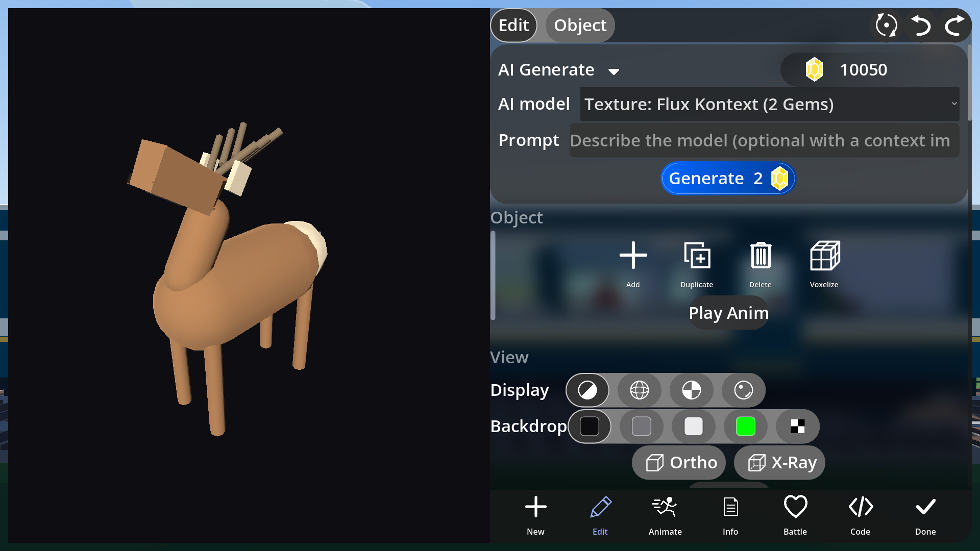
Task: Select the wireframe globe display mode
Action: point(640,390)
